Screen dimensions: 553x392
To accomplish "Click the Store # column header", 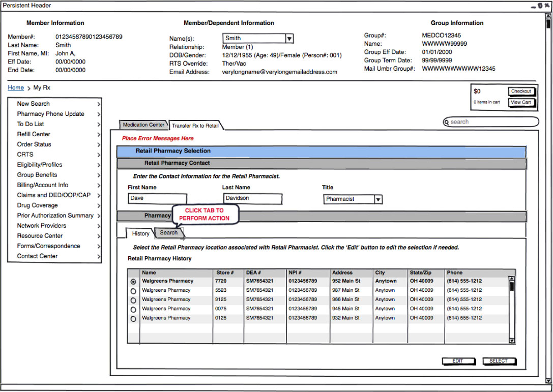I will click(228, 273).
